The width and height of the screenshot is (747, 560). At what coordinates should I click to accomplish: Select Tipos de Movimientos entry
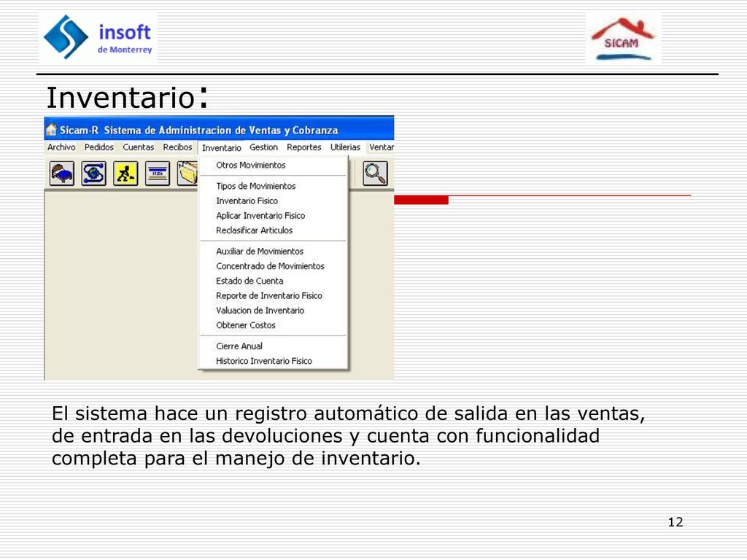[x=274, y=186]
